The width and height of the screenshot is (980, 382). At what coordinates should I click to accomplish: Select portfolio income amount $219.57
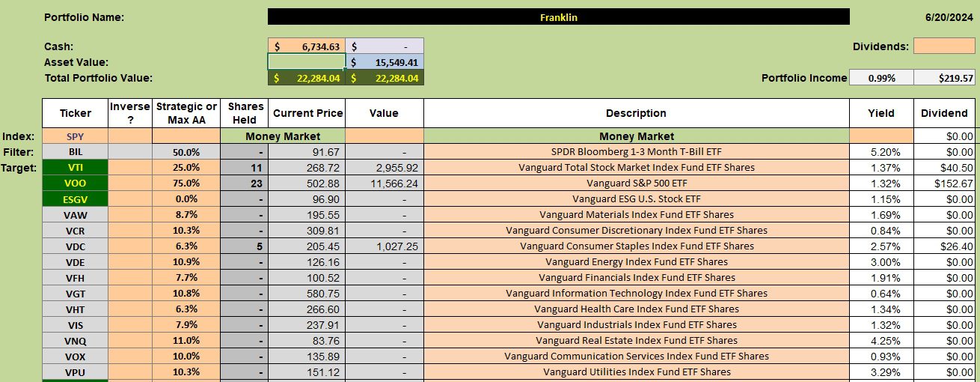[x=945, y=78]
